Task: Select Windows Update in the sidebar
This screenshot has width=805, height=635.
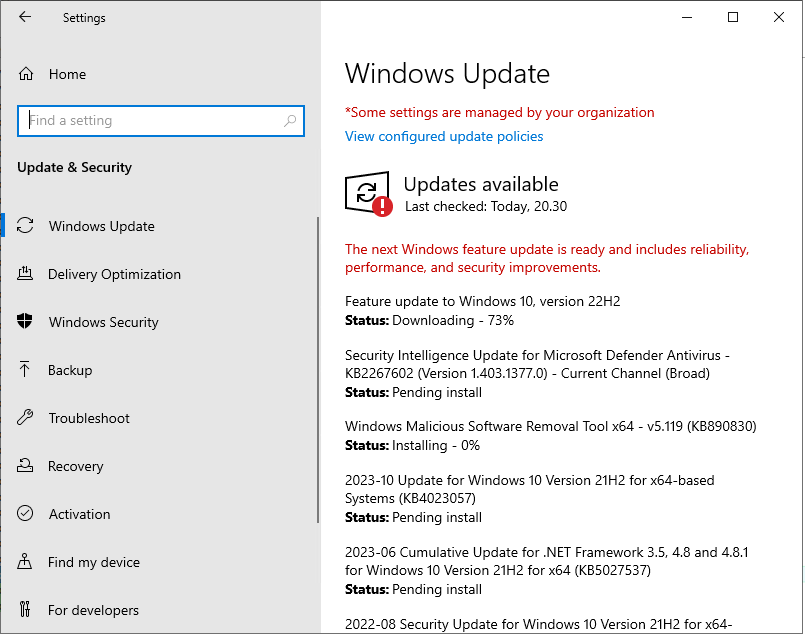Action: tap(101, 226)
